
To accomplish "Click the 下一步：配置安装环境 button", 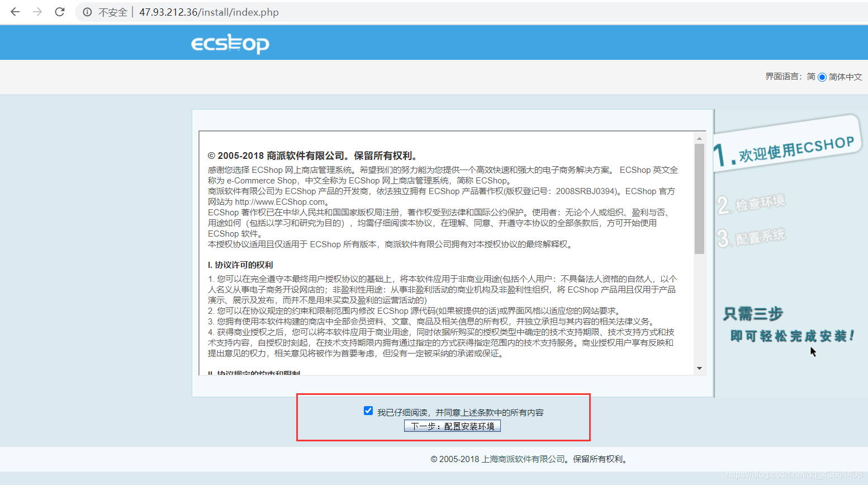I will pyautogui.click(x=452, y=426).
